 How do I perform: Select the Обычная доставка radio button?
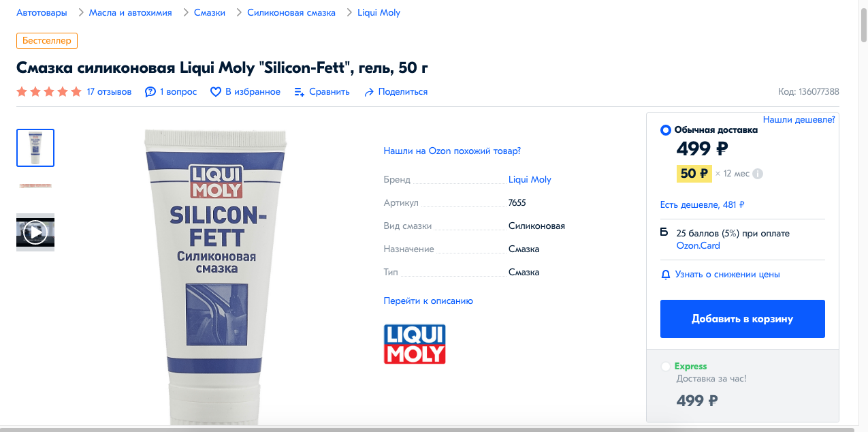666,130
